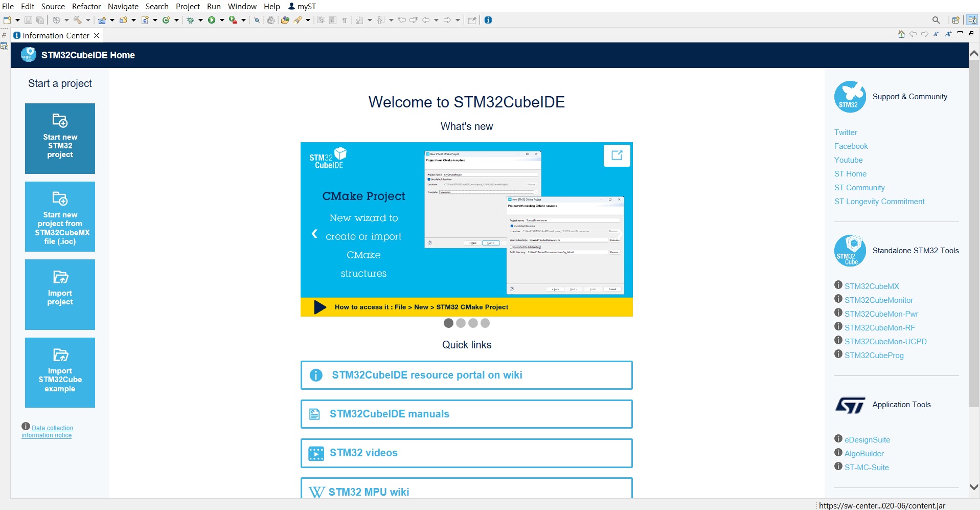Image resolution: width=980 pixels, height=510 pixels.
Task: Open dropdown arrow beside Build hammer
Action: (88, 20)
